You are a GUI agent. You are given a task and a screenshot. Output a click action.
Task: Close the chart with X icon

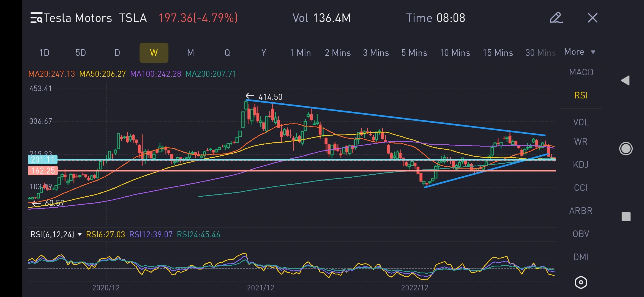coord(593,18)
